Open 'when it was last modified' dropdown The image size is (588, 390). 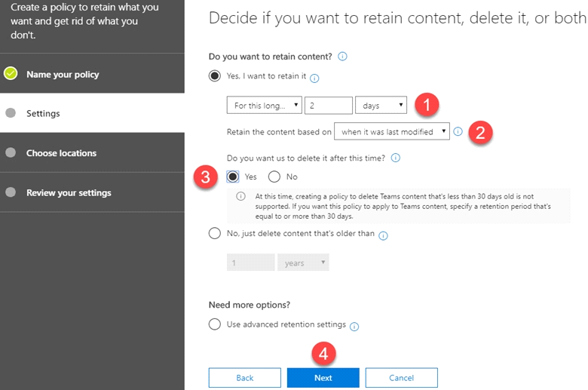pos(392,131)
